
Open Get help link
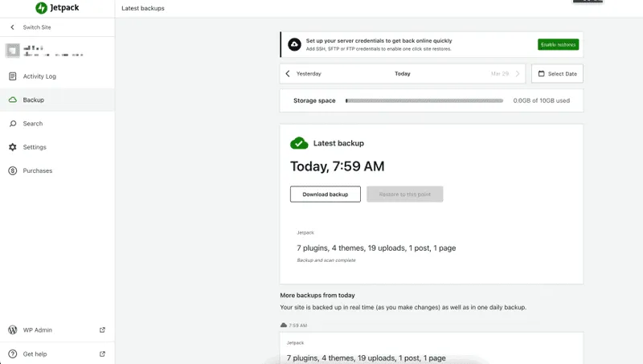[x=35, y=354]
